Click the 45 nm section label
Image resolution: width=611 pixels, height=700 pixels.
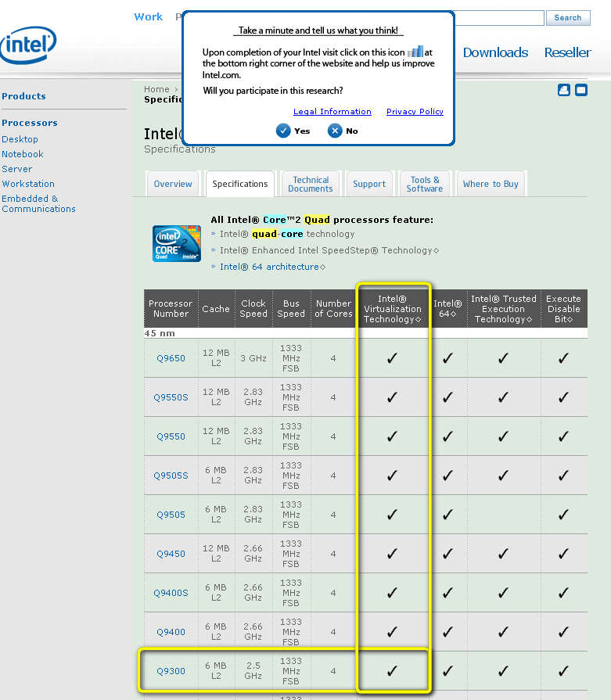[160, 333]
